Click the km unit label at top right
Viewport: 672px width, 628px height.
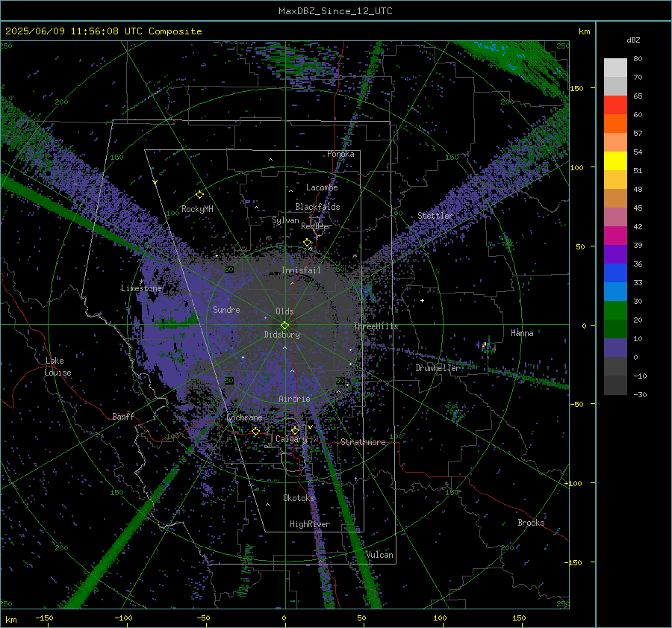click(584, 31)
